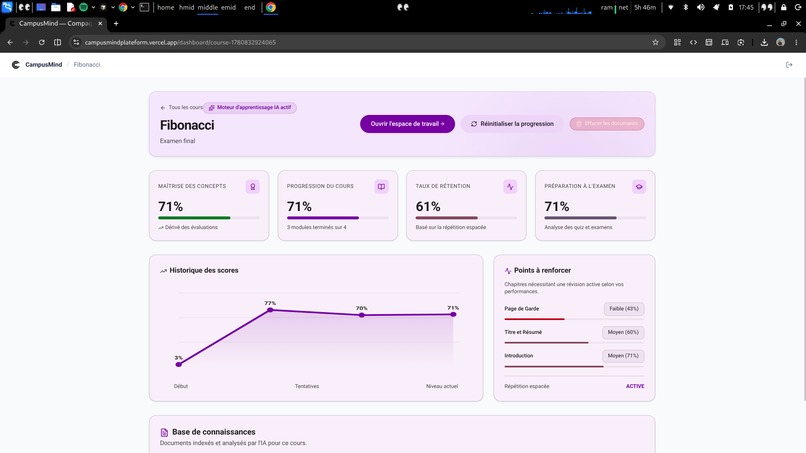The image size is (806, 453).
Task: Click the Base de connaissances document icon
Action: (164, 432)
